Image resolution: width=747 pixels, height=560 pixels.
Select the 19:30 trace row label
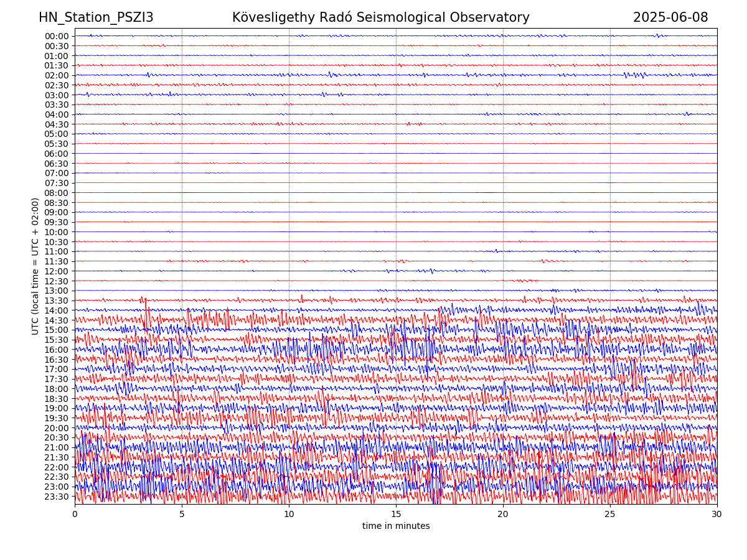(57, 418)
